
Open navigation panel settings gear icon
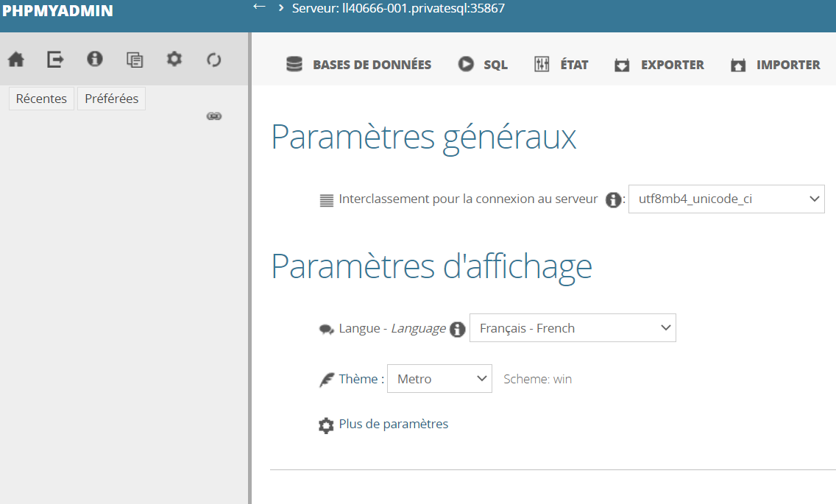point(174,60)
